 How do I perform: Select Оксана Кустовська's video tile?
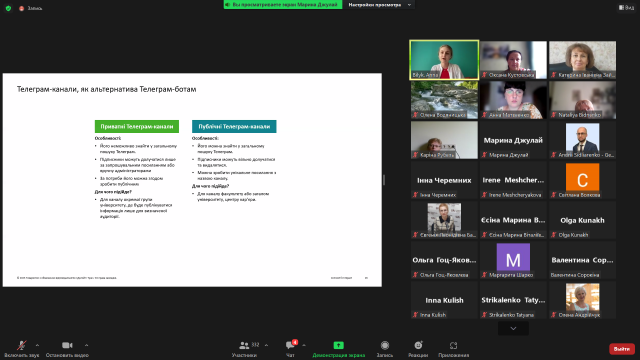(513, 60)
